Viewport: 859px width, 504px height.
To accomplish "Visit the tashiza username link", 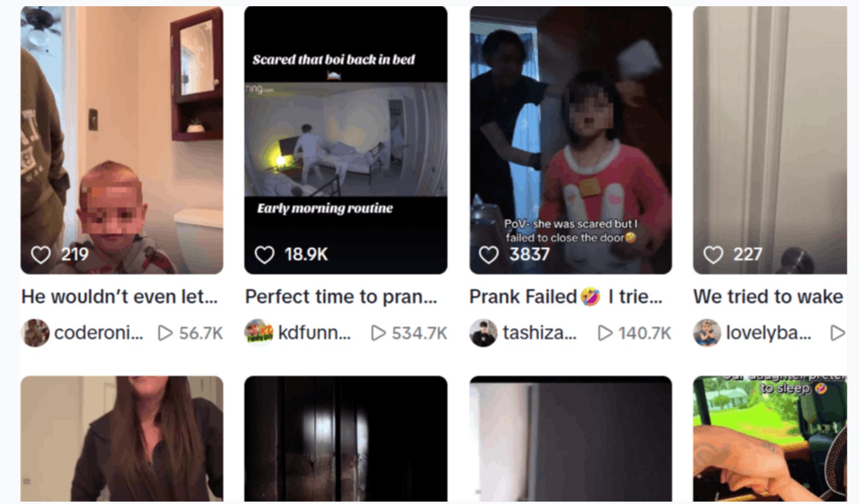I will 540,333.
